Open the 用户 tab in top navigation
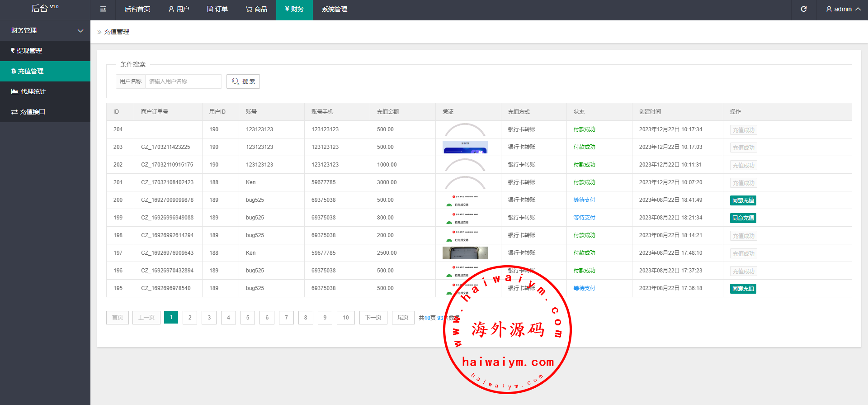Image resolution: width=868 pixels, height=405 pixels. pyautogui.click(x=179, y=9)
